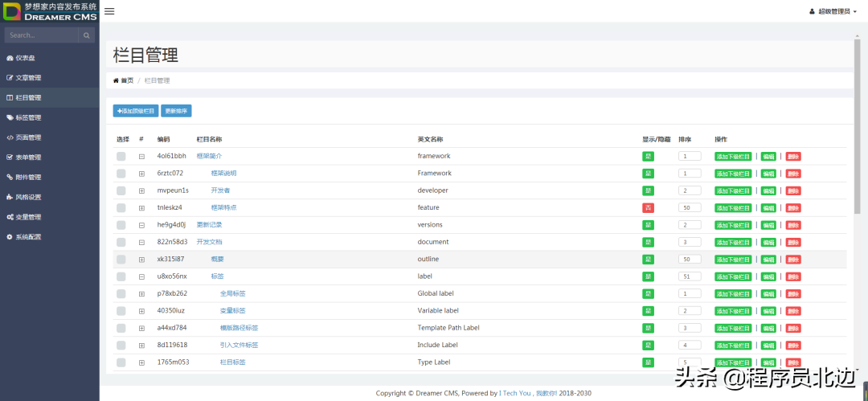The image size is (868, 401).
Task: Check the checkbox for row 822n58d3
Action: pyautogui.click(x=121, y=242)
